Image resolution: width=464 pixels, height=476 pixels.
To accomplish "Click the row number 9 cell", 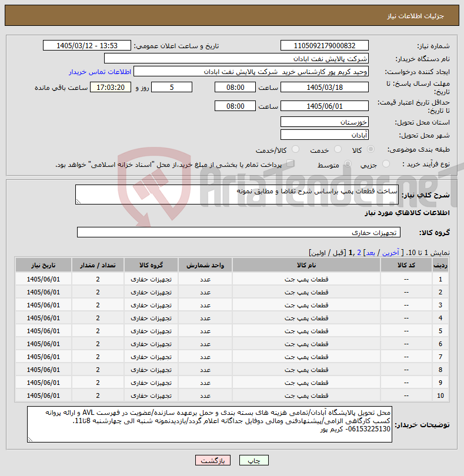I will coord(440,383).
